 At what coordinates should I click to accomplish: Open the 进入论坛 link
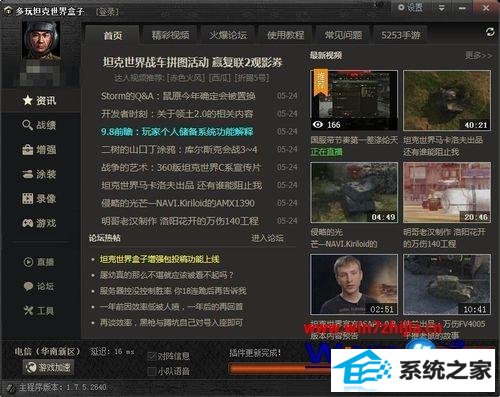coord(267,238)
